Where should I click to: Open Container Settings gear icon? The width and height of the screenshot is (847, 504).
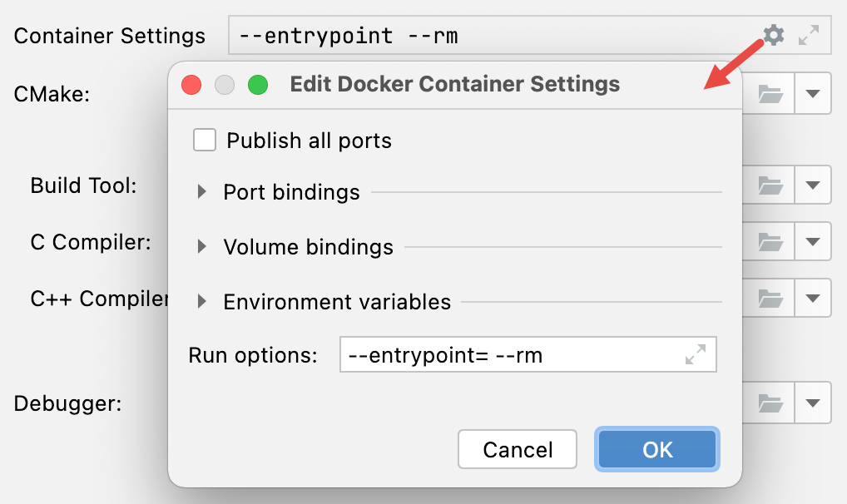[773, 35]
